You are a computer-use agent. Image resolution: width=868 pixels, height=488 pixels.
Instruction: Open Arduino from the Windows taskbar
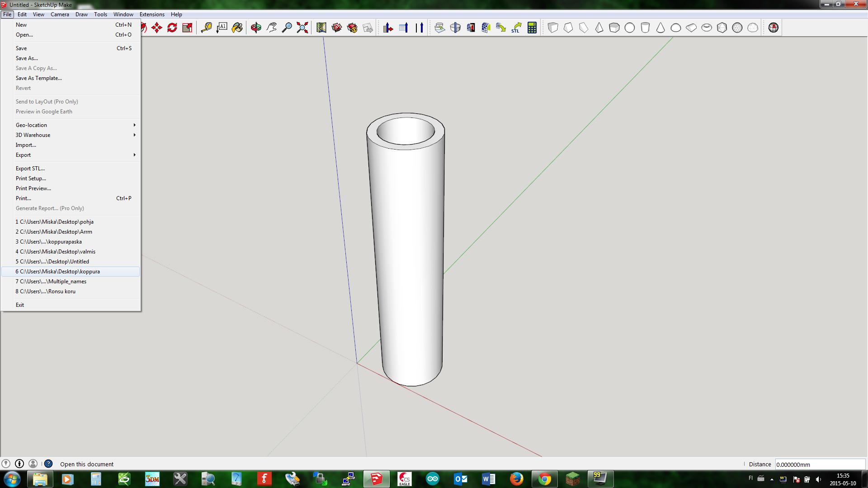433,479
